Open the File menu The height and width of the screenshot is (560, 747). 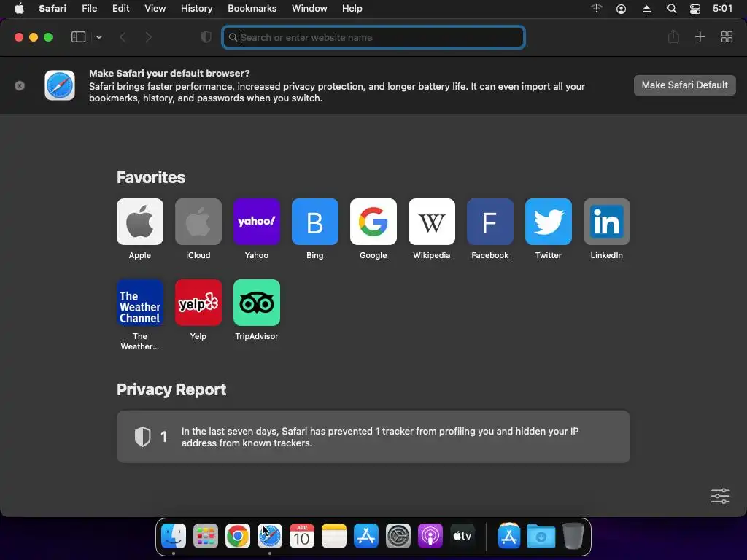click(x=89, y=9)
